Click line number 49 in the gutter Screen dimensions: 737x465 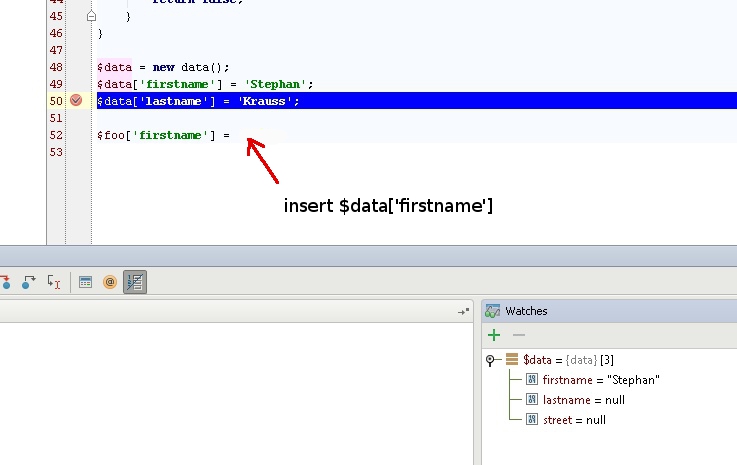tap(56, 84)
